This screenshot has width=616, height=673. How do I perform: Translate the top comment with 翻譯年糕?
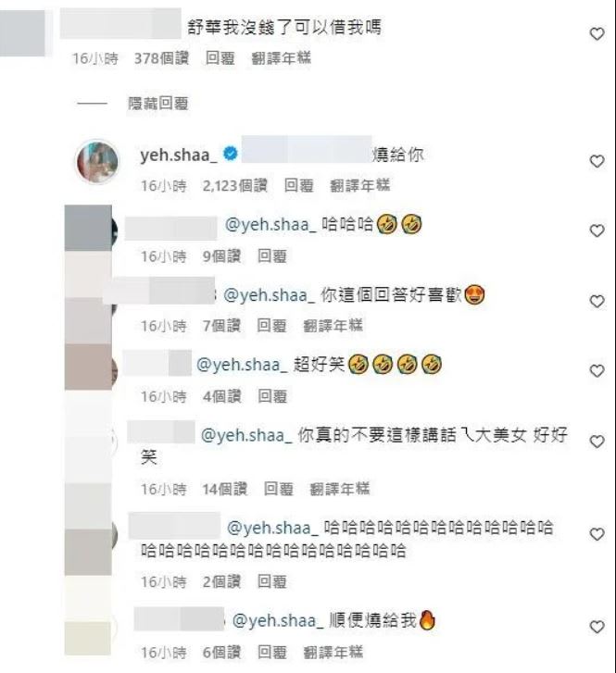coord(281,58)
